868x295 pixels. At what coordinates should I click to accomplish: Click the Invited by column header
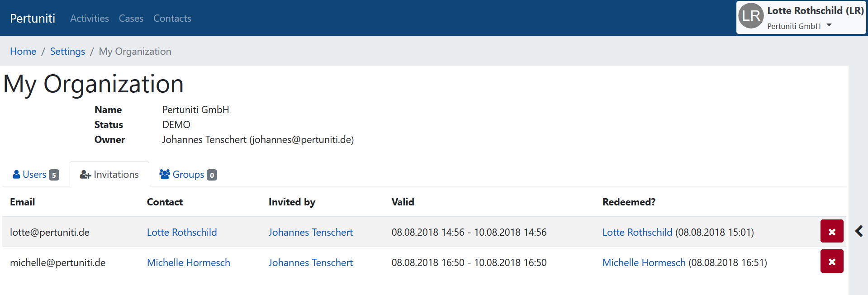click(x=292, y=202)
